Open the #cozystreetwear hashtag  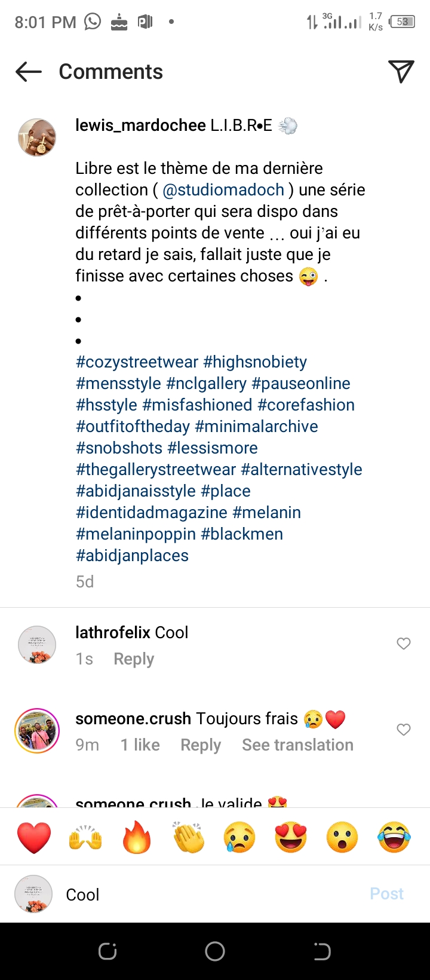click(137, 362)
